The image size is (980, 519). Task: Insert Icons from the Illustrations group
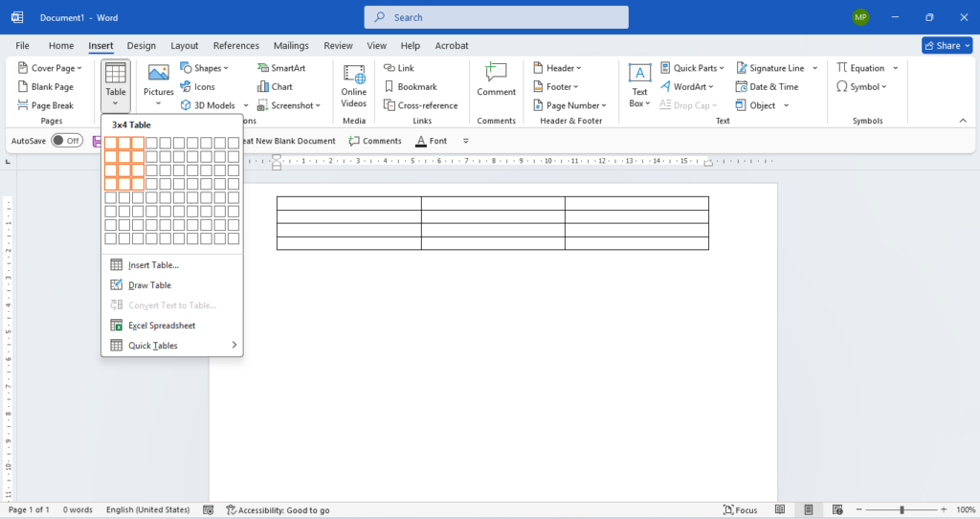(x=197, y=87)
